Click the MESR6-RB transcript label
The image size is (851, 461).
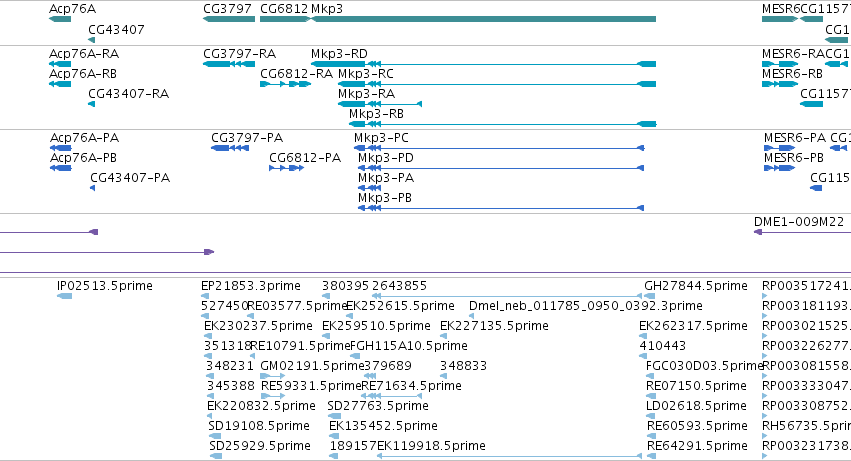click(792, 74)
